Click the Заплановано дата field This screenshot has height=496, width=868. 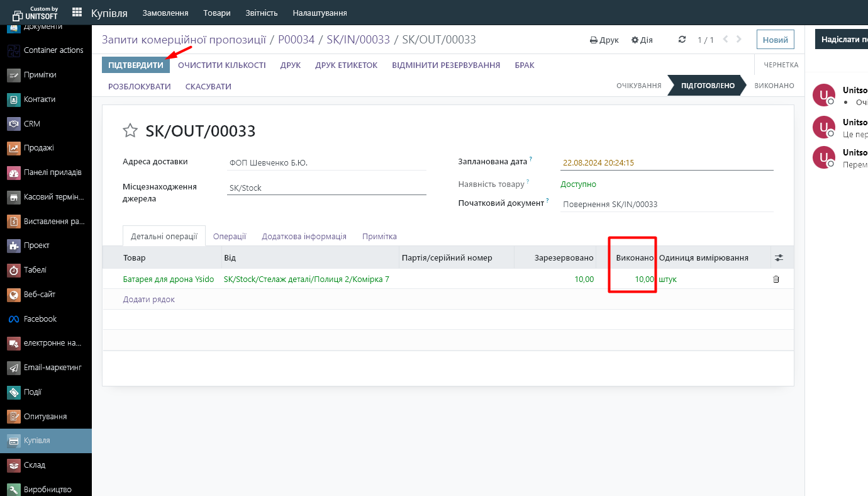pos(665,162)
